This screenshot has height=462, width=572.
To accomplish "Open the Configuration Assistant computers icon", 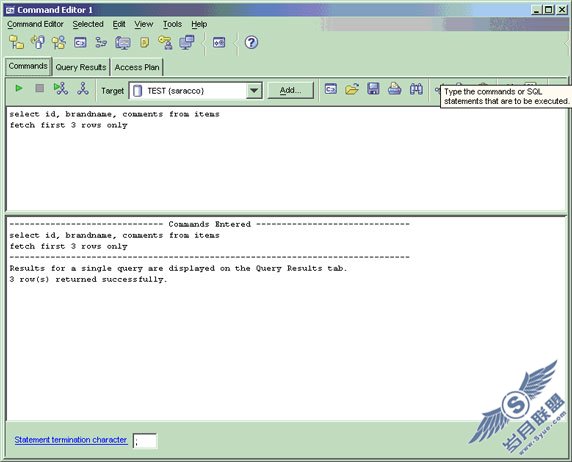I will point(187,42).
